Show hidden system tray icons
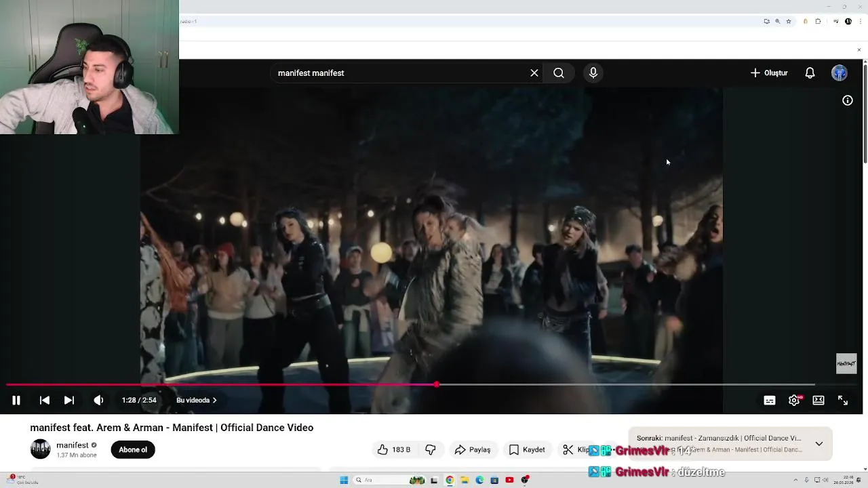868x488 pixels. [x=795, y=480]
